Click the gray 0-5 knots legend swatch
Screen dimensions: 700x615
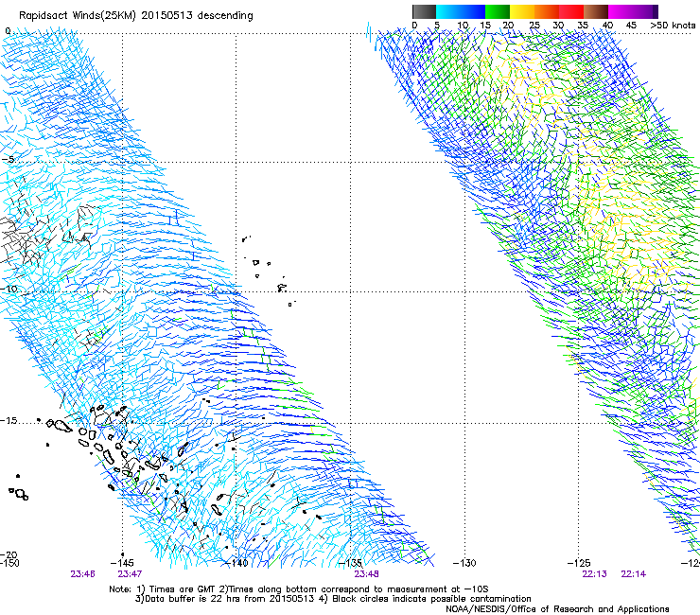click(424, 11)
